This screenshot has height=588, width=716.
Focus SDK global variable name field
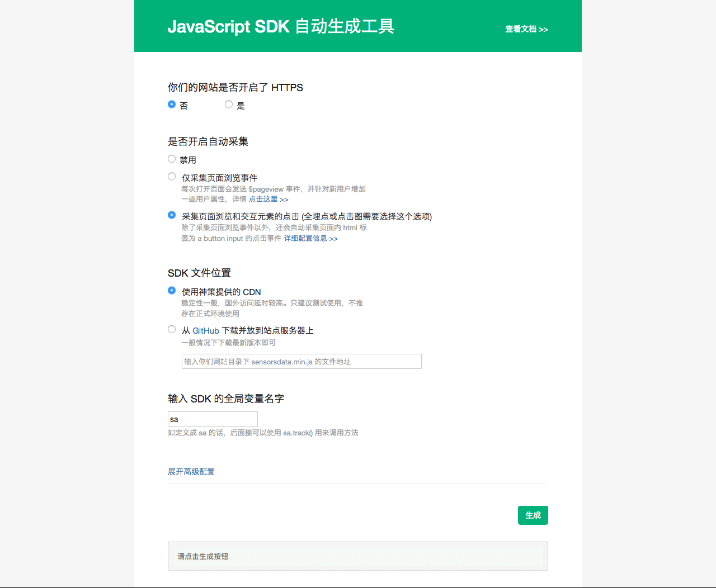click(x=213, y=419)
